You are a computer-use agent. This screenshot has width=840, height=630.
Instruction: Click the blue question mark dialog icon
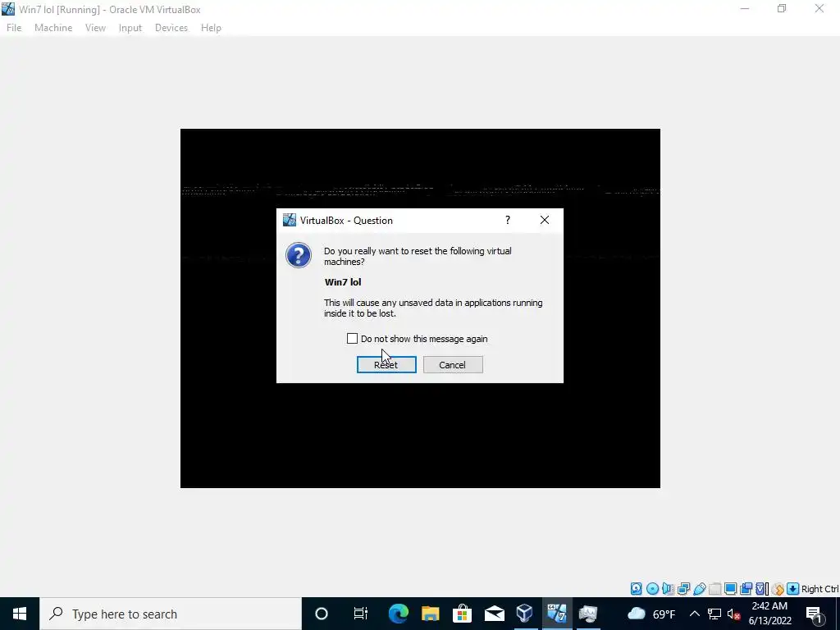(299, 255)
